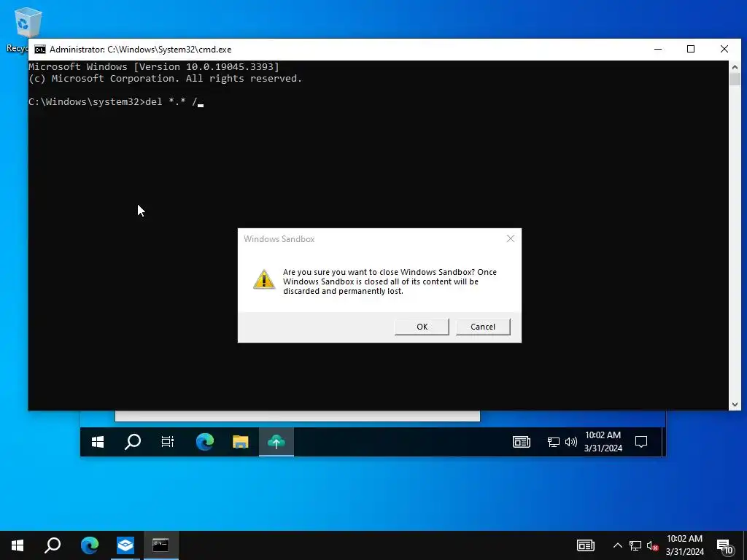Select the cloud upload app on inner taskbar

click(x=276, y=442)
